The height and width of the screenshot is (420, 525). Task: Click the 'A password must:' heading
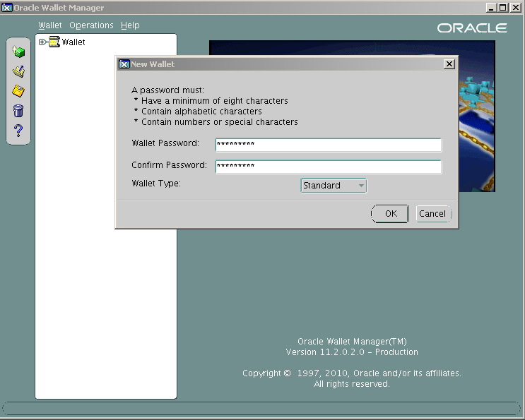point(167,90)
